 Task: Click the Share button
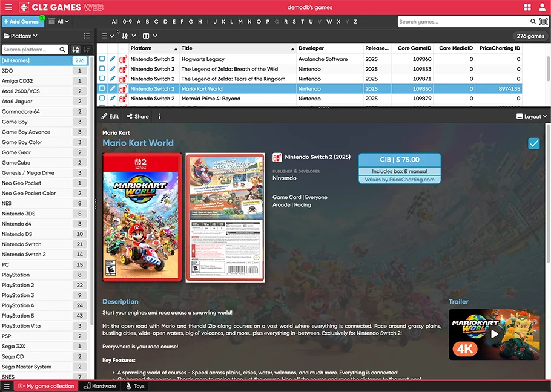point(138,117)
